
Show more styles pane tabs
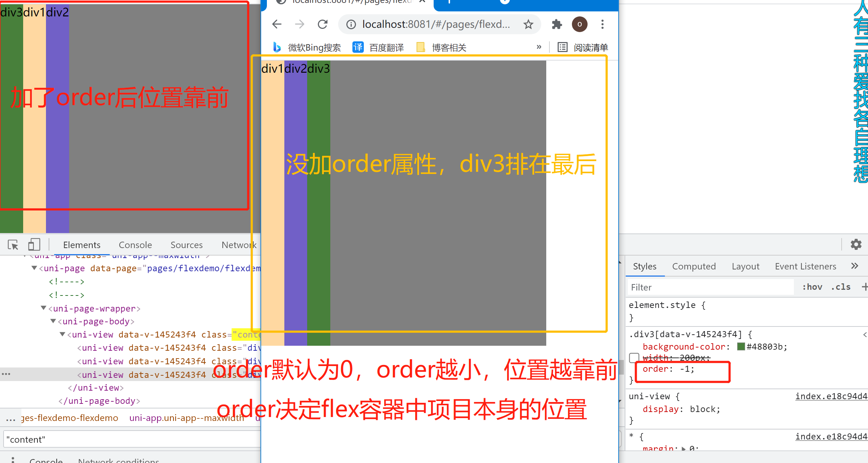pos(854,266)
